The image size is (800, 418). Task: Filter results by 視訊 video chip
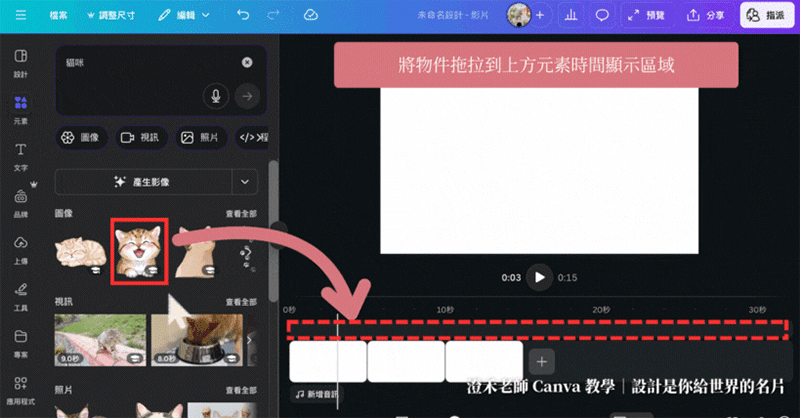pos(141,137)
